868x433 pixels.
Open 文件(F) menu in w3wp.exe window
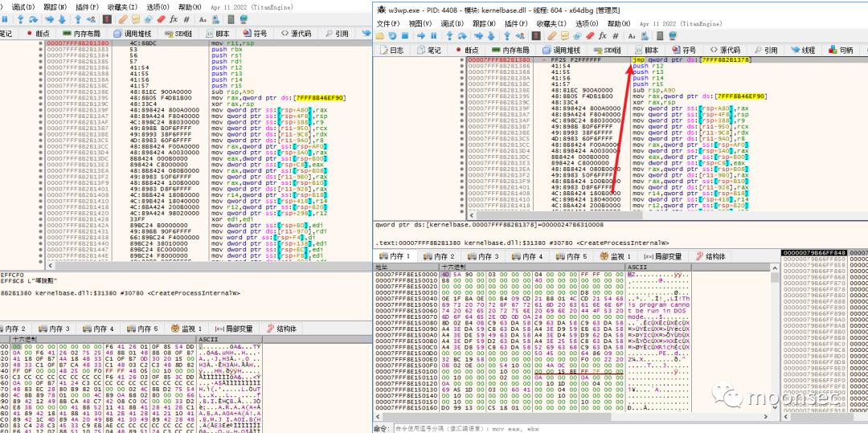pyautogui.click(x=388, y=24)
